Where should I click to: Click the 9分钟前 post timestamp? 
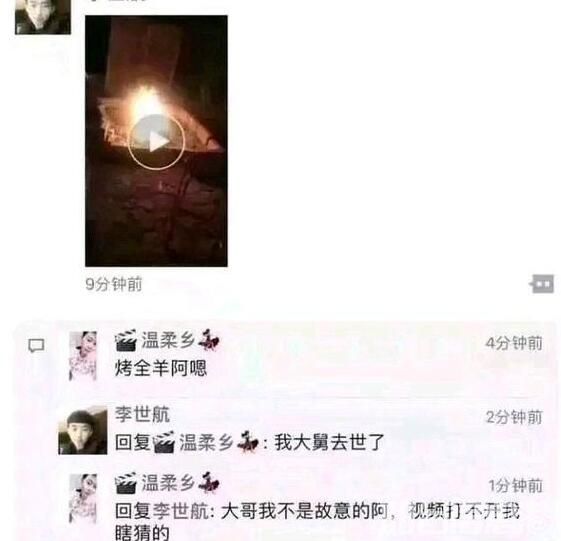point(114,284)
